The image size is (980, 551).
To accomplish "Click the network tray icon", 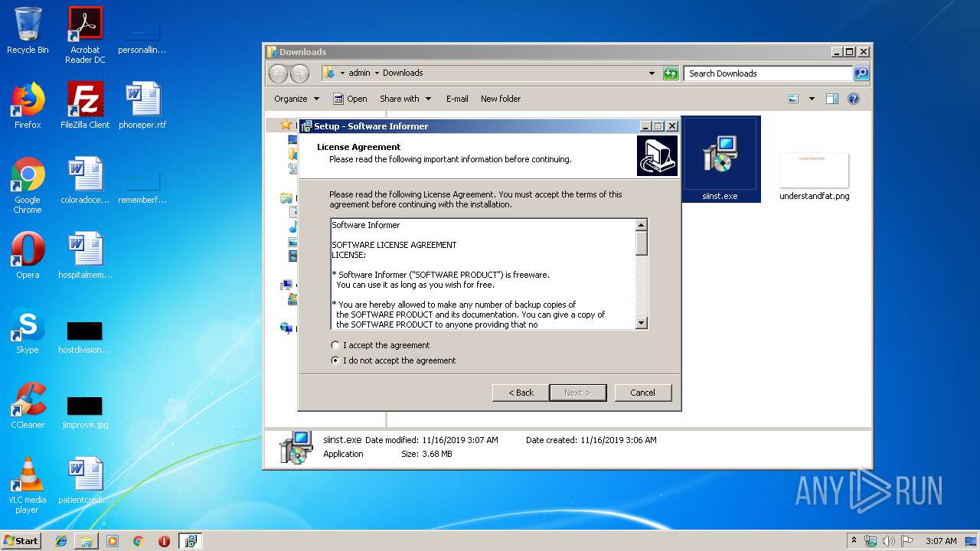I will (x=871, y=541).
